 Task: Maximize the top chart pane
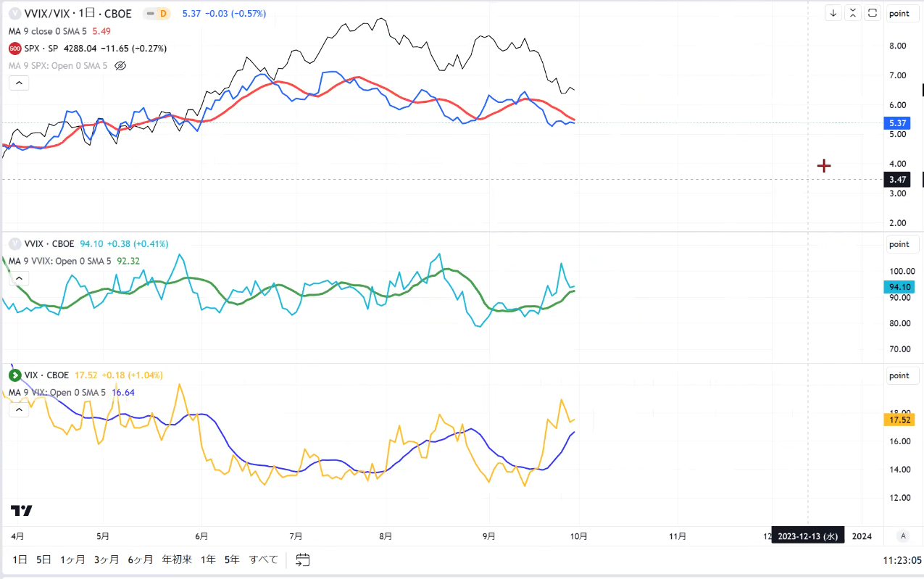click(873, 13)
